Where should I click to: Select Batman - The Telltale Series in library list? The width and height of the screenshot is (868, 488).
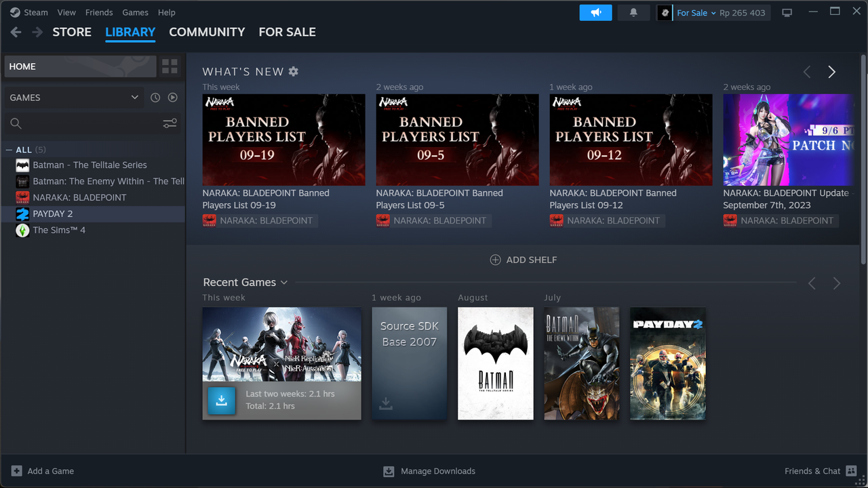coord(94,165)
